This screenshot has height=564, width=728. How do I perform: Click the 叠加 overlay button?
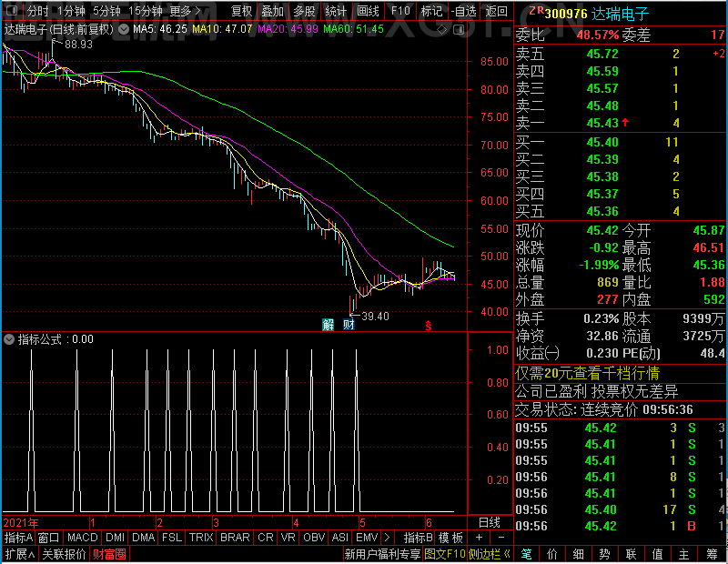272,11
